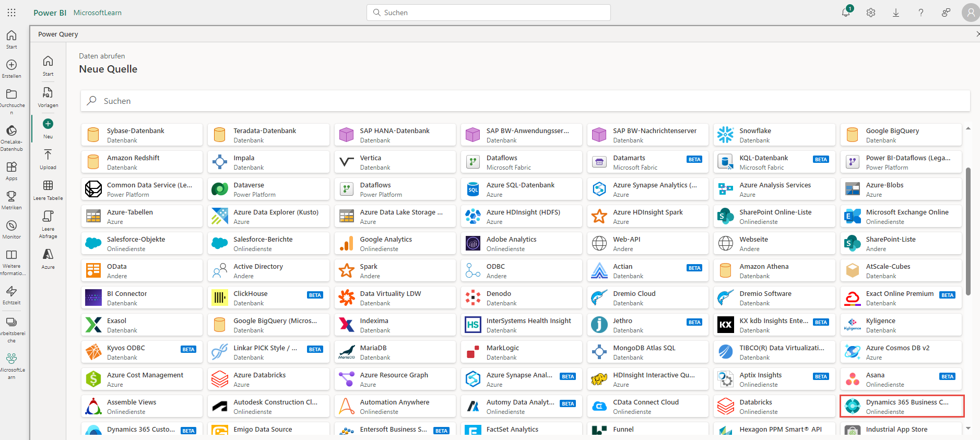This screenshot has height=440, width=980.
Task: Select the Microsoft Exchange Online connector
Action: click(x=901, y=216)
